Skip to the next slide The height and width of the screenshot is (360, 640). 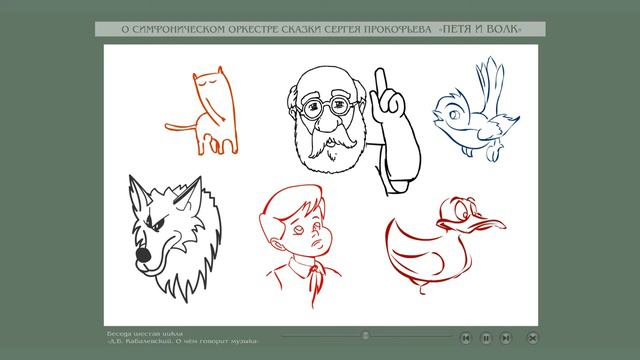(506, 338)
